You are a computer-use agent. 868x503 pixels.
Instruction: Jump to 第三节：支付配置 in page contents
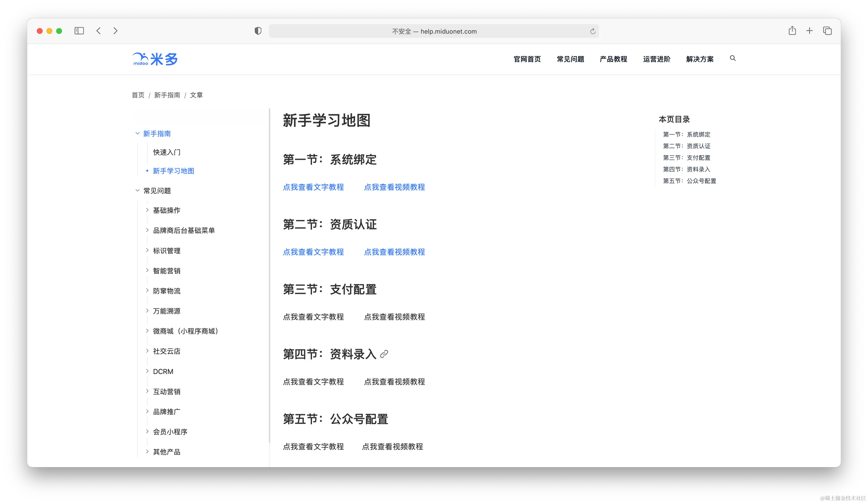click(x=687, y=158)
